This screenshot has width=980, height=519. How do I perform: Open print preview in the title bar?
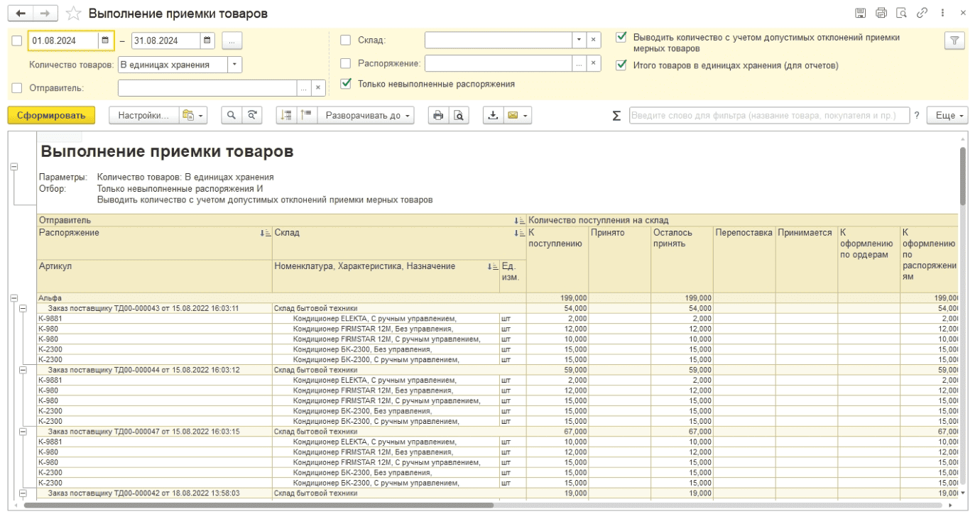point(902,13)
